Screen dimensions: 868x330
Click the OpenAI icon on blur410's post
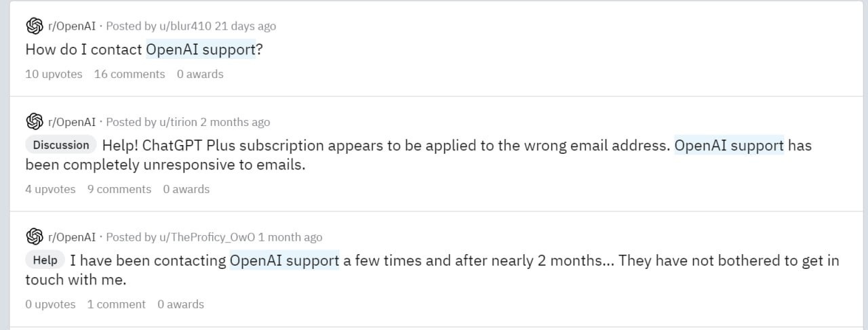(x=34, y=26)
